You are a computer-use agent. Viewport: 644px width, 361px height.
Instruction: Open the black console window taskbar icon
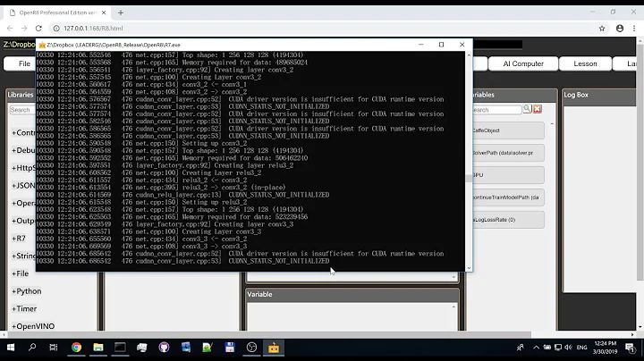[x=120, y=348]
